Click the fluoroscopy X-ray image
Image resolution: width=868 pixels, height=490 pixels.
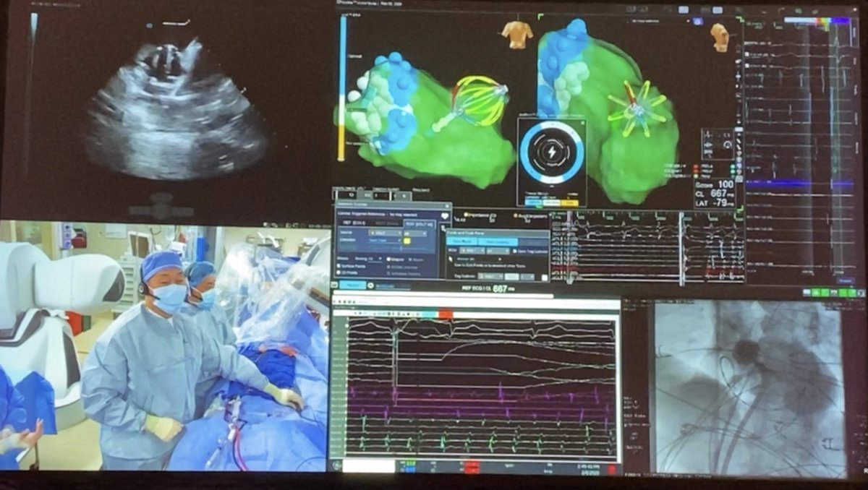click(749, 387)
